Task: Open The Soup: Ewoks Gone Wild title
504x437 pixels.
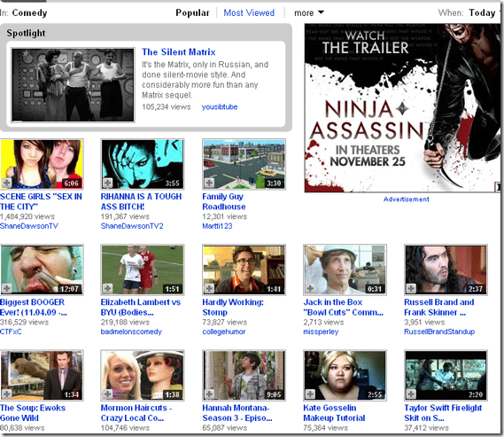Action: (33, 412)
